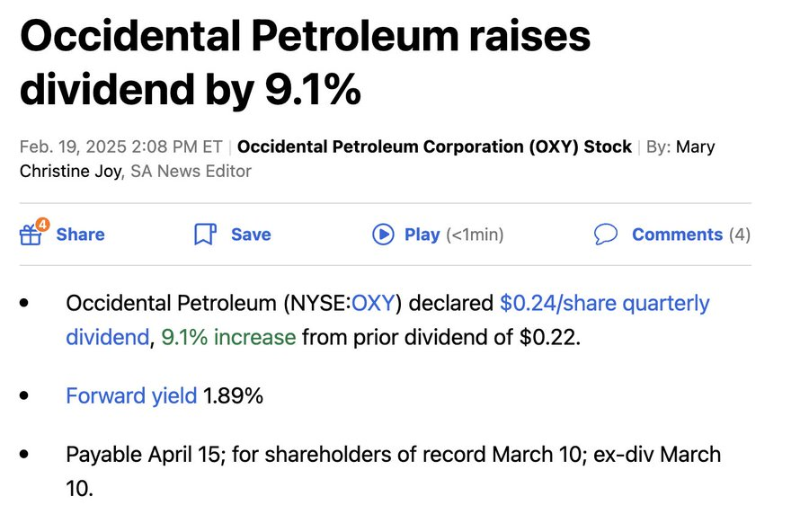Click the Play text label
Viewport: 809px width, 532px height.
(x=422, y=235)
